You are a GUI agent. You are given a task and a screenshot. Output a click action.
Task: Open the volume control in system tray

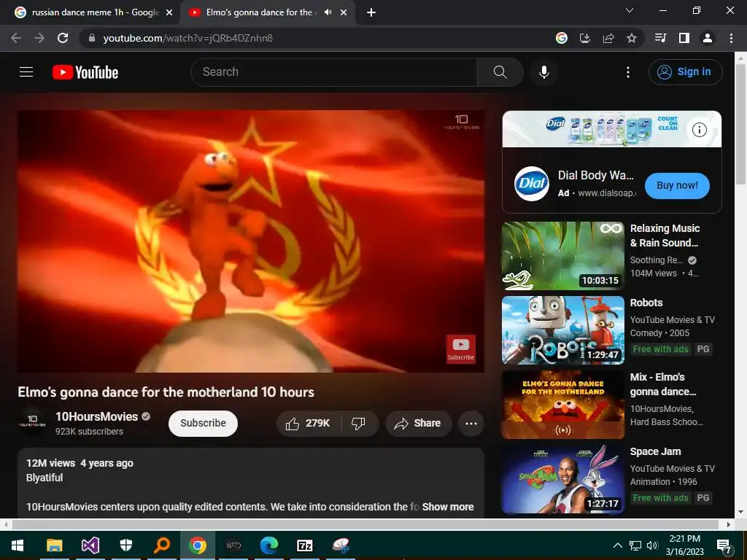652,545
